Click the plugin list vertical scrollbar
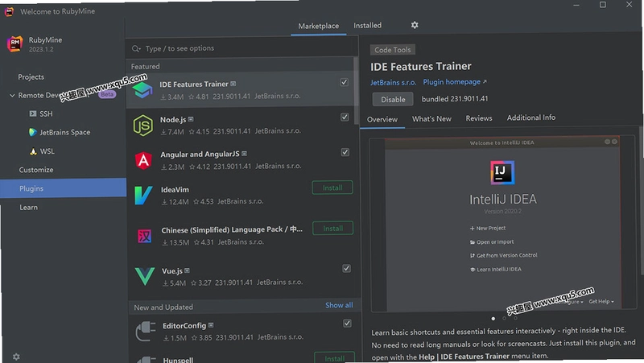Image resolution: width=644 pixels, height=363 pixels. click(356, 90)
